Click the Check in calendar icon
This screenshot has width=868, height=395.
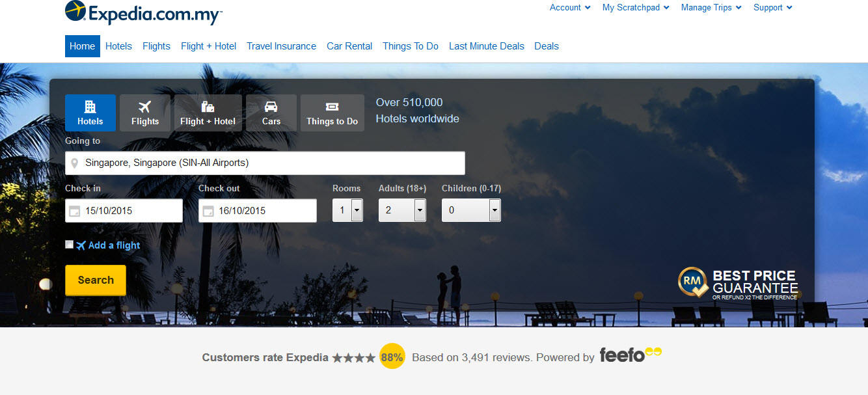tap(75, 211)
